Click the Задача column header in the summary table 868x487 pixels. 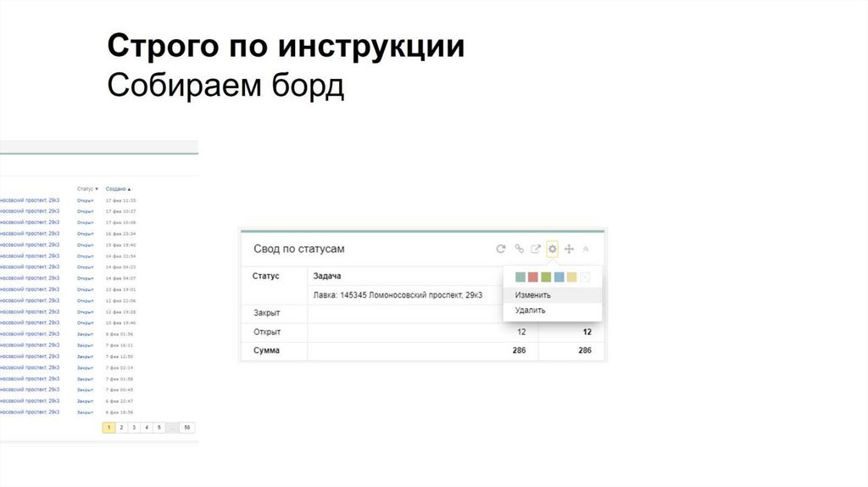point(327,276)
